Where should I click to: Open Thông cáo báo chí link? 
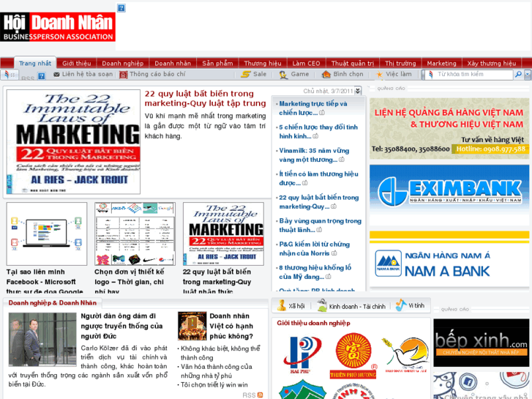[157, 74]
